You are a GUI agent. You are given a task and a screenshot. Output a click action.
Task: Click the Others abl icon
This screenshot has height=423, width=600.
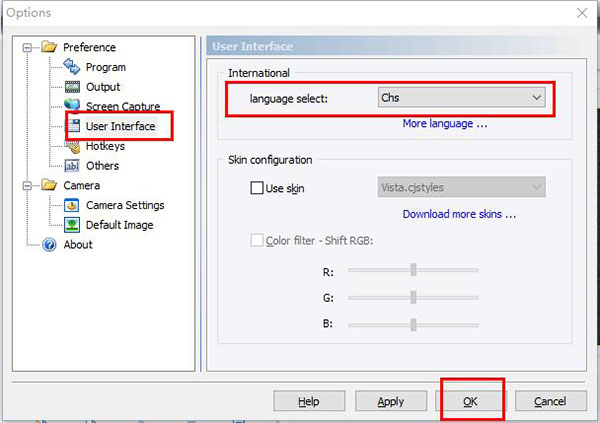(x=72, y=166)
